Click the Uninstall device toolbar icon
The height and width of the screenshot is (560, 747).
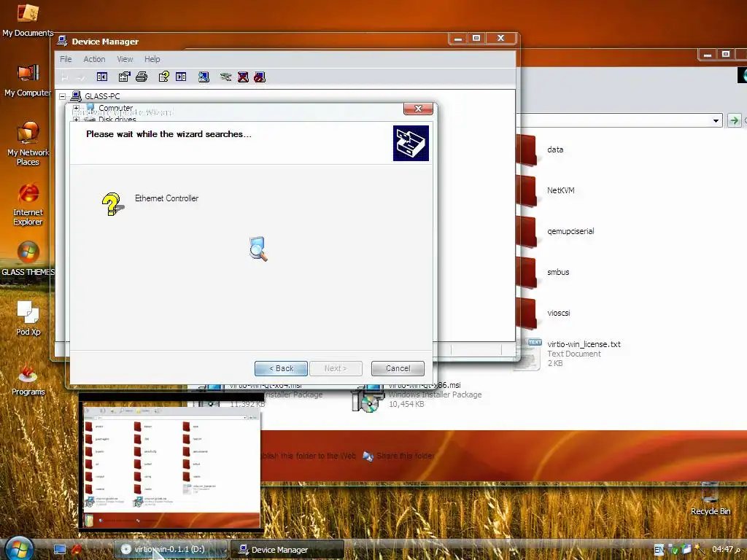point(243,77)
